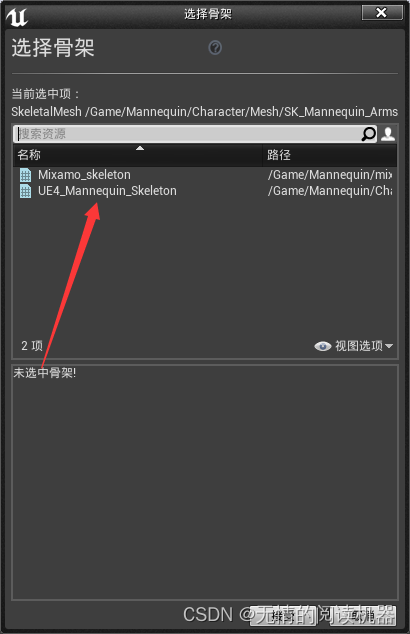Click the user filter icon beside search
The image size is (410, 634).
[x=388, y=134]
